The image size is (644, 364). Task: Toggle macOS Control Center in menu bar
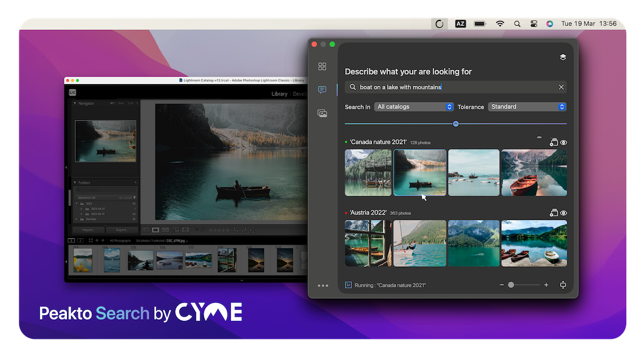(533, 24)
